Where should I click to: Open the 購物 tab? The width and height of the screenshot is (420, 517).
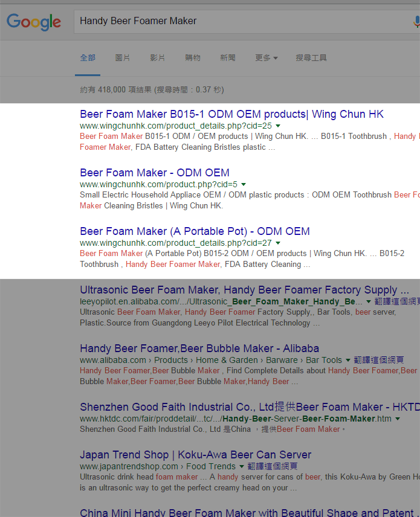pos(192,58)
